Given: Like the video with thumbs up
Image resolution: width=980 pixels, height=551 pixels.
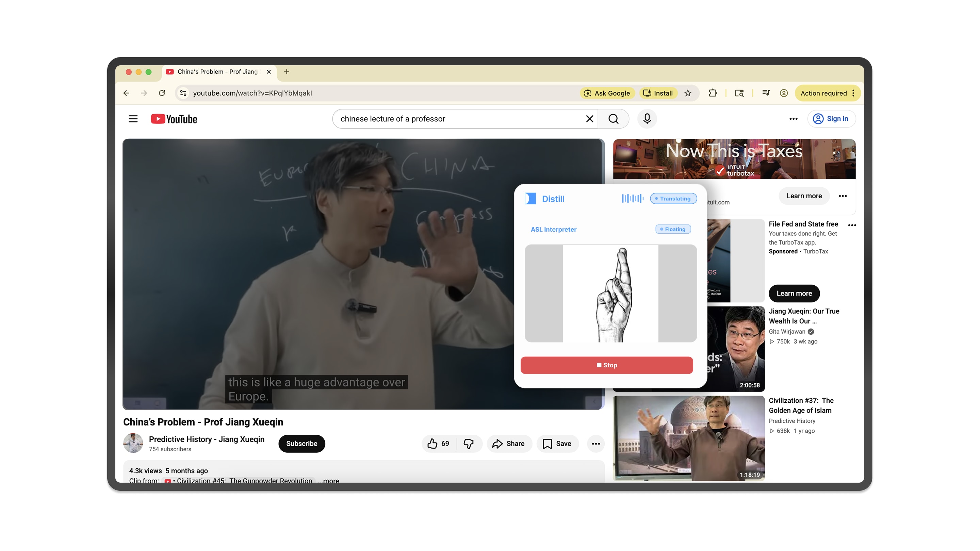Looking at the screenshot, I should pyautogui.click(x=439, y=444).
